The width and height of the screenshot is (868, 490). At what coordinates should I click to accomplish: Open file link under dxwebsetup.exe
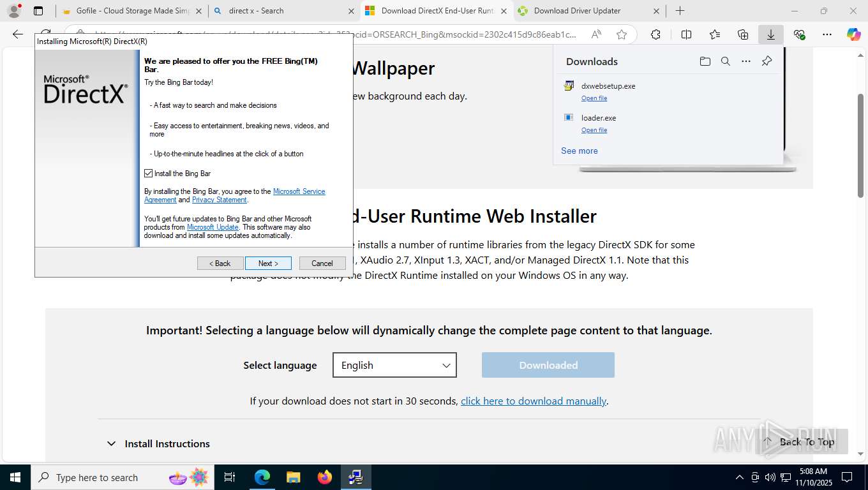[x=594, y=98]
